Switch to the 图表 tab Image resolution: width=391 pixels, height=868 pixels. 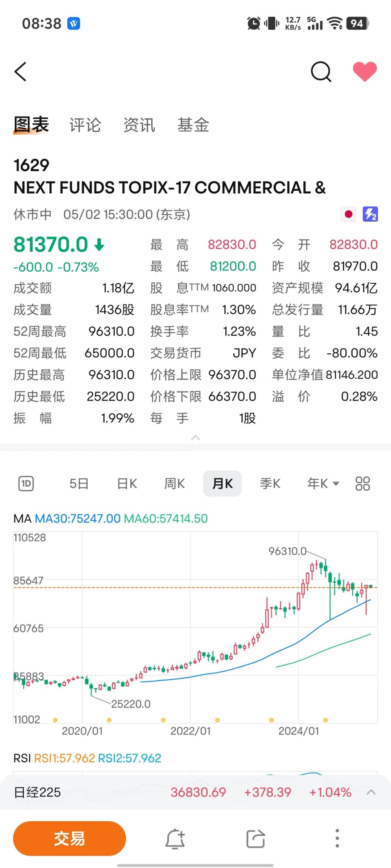pos(31,125)
